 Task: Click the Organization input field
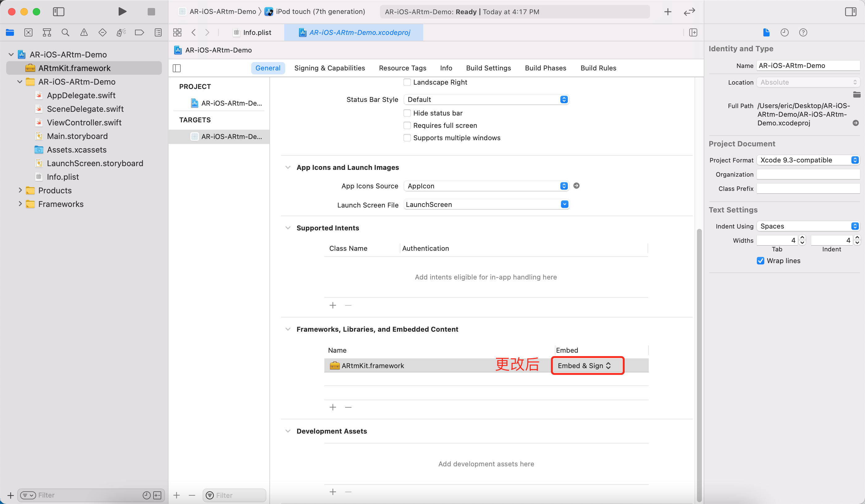pos(808,174)
